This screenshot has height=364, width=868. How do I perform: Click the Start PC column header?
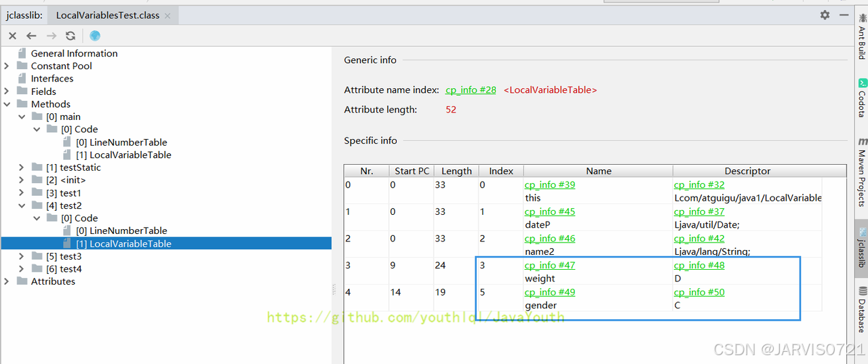click(x=412, y=171)
